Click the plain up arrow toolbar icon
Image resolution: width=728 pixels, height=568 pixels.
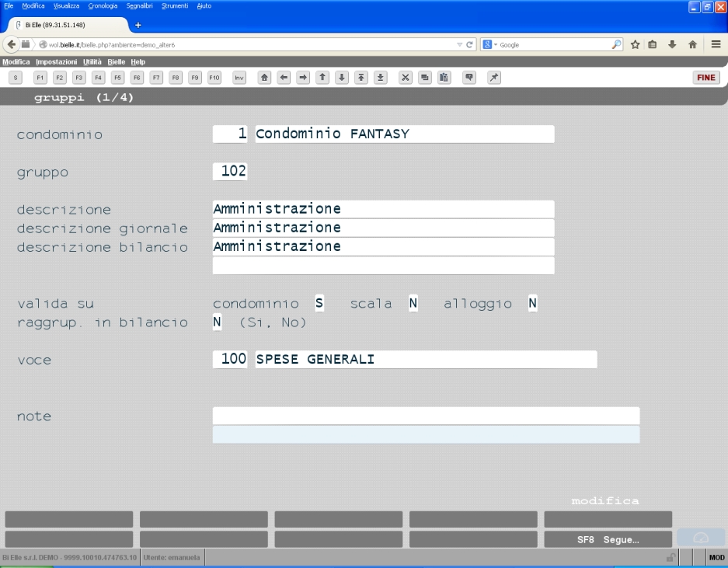tap(322, 78)
